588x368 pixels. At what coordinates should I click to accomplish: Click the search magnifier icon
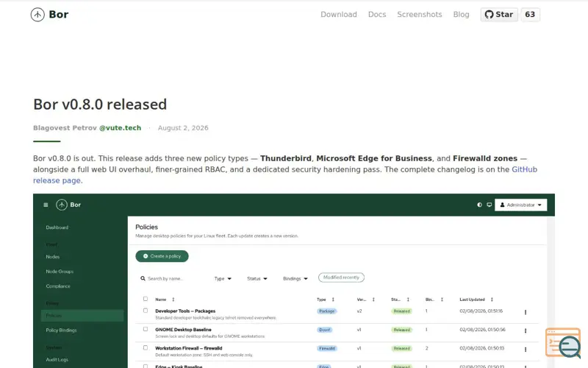coord(143,279)
